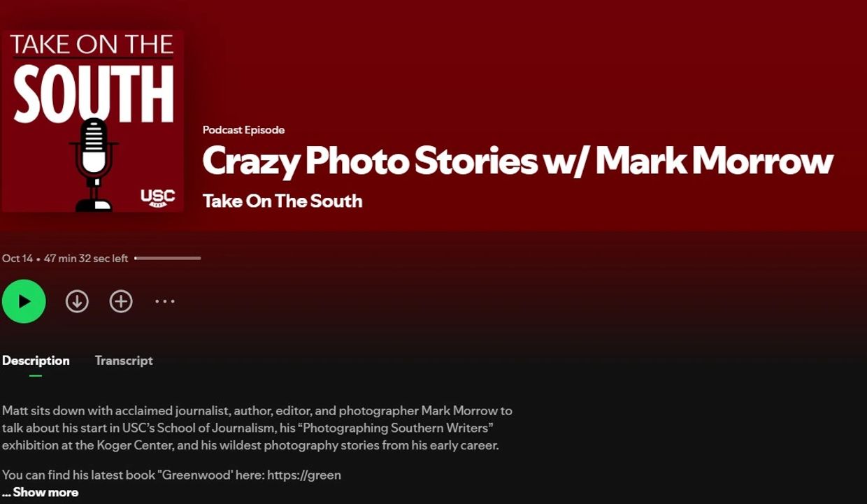Click the white start marker of the progress bar

point(136,259)
